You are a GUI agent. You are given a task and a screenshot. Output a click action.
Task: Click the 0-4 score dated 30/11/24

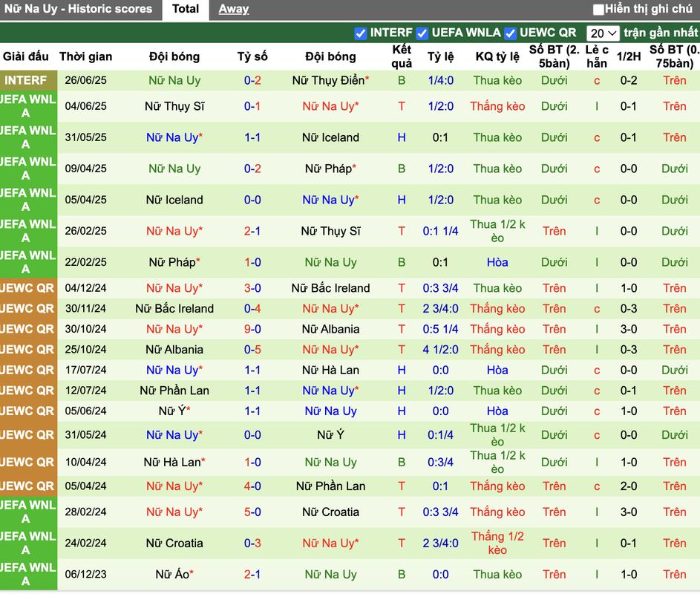point(252,309)
